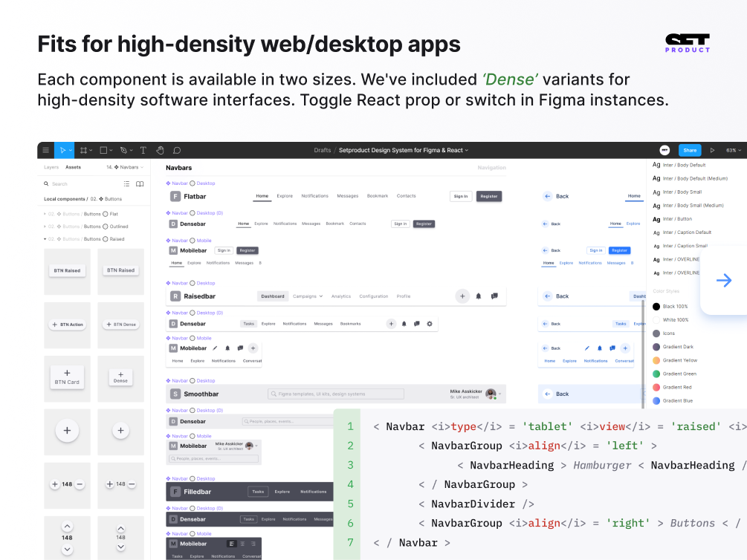747x560 pixels.
Task: Open the team library book icon
Action: tap(140, 183)
